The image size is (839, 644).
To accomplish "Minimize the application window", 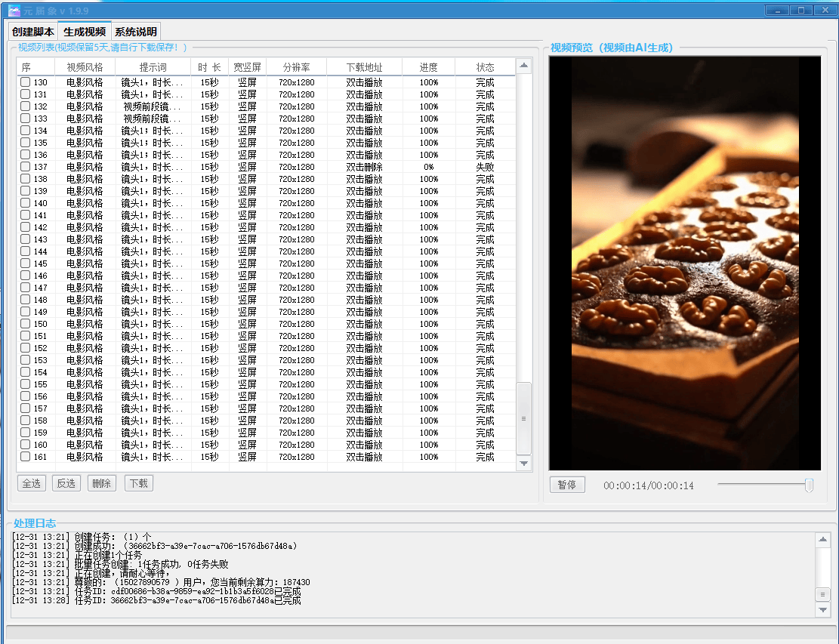I will point(778,10).
